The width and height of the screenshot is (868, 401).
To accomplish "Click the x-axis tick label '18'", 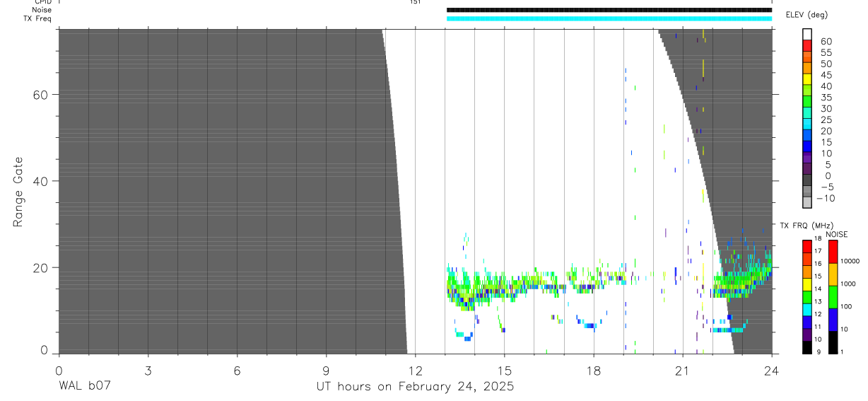I will pyautogui.click(x=594, y=370).
